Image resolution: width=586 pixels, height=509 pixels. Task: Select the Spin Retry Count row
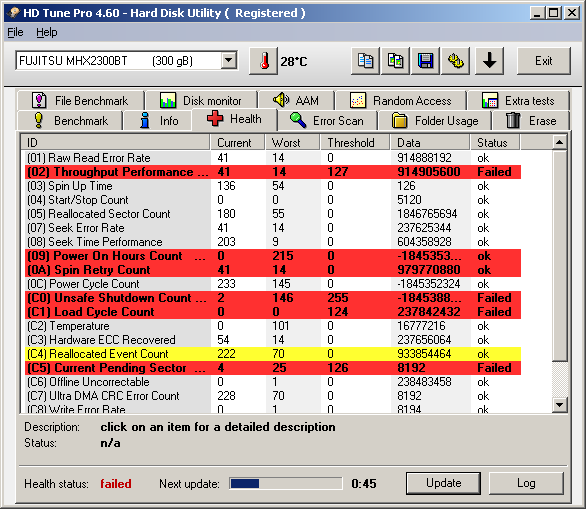pos(272,270)
